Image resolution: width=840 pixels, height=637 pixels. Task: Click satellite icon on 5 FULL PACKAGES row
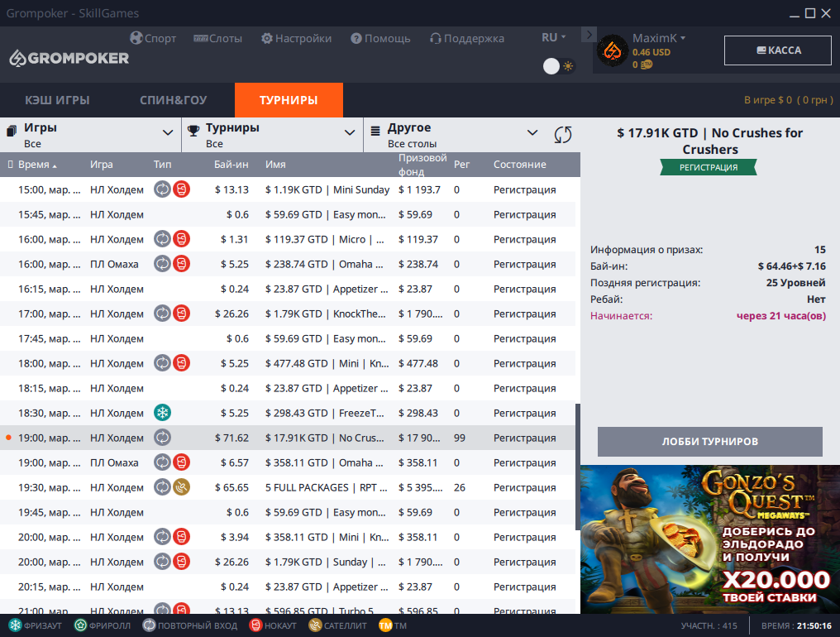click(182, 487)
